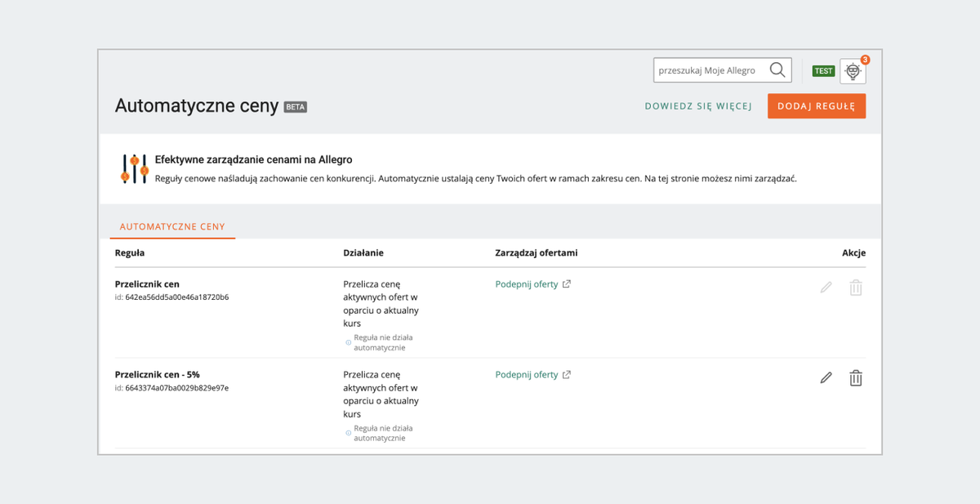Image resolution: width=980 pixels, height=504 pixels.
Task: Click the Działanie column header
Action: point(363,253)
